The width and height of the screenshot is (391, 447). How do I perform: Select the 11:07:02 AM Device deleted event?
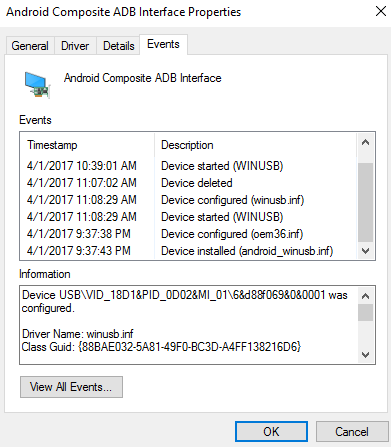(189, 183)
